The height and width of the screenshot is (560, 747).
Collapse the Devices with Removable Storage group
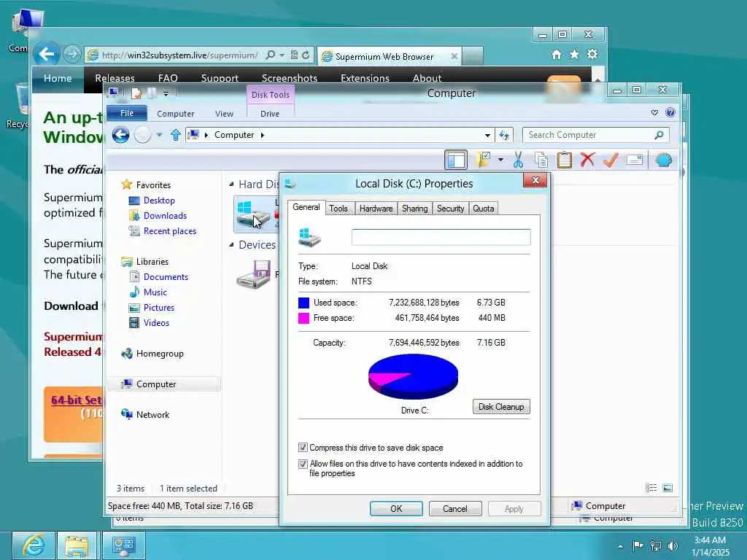231,245
